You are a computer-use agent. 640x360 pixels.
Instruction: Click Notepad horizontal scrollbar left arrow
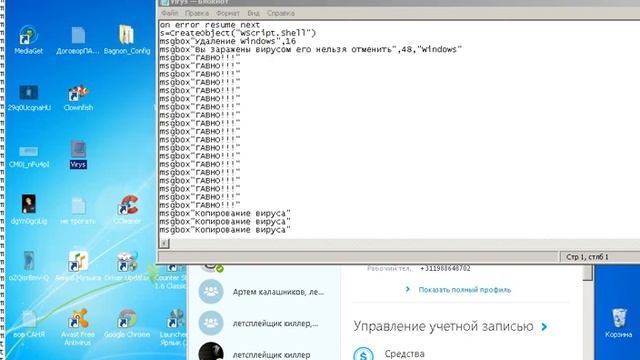tap(164, 244)
